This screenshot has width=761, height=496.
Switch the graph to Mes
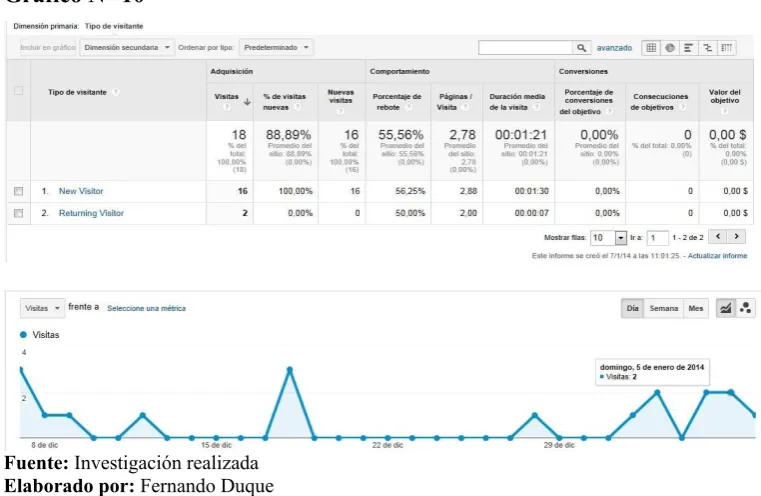tap(695, 308)
